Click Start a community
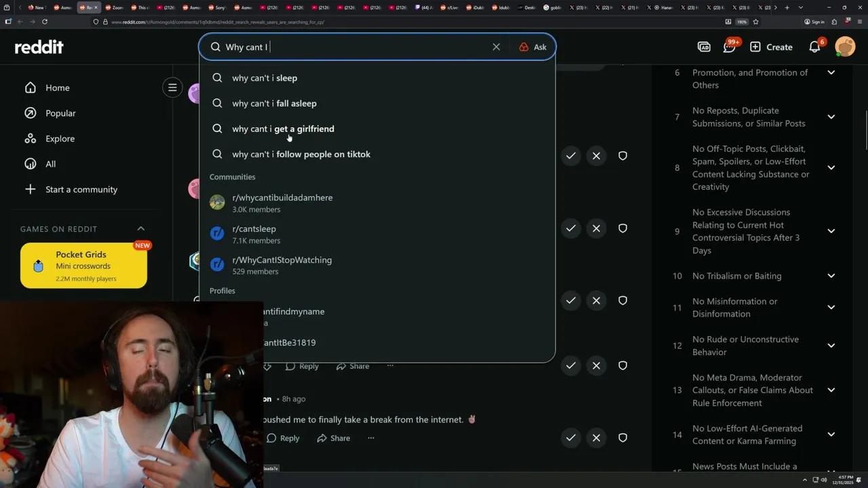 point(71,189)
